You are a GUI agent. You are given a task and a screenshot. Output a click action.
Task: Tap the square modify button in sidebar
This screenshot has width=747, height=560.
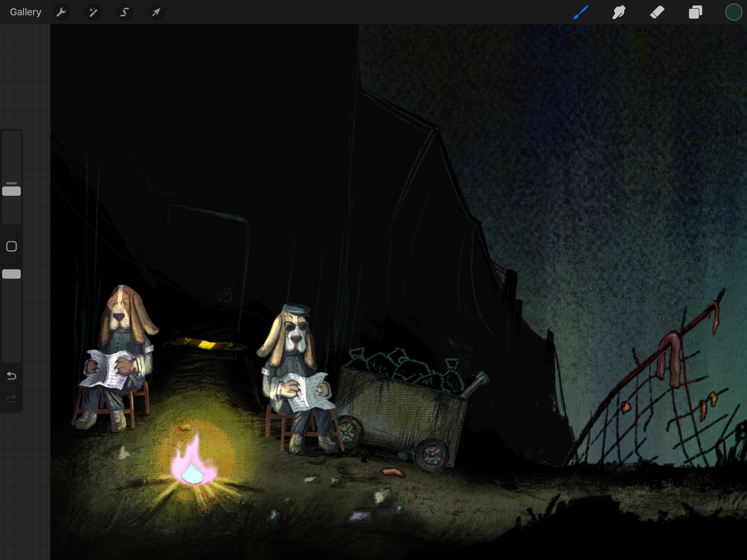[x=11, y=246]
